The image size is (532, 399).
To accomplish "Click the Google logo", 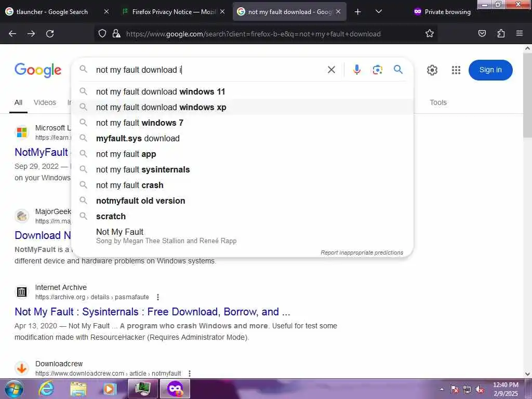I will click(38, 70).
